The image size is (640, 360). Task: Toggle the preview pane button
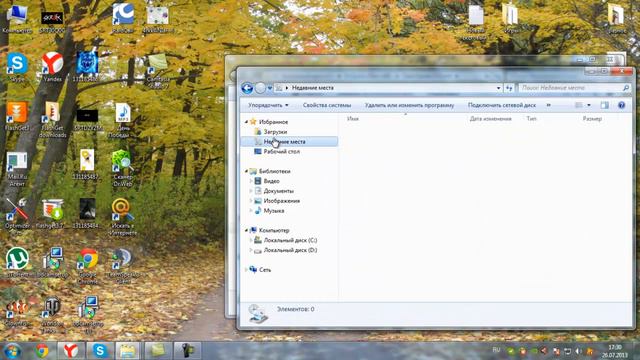604,105
